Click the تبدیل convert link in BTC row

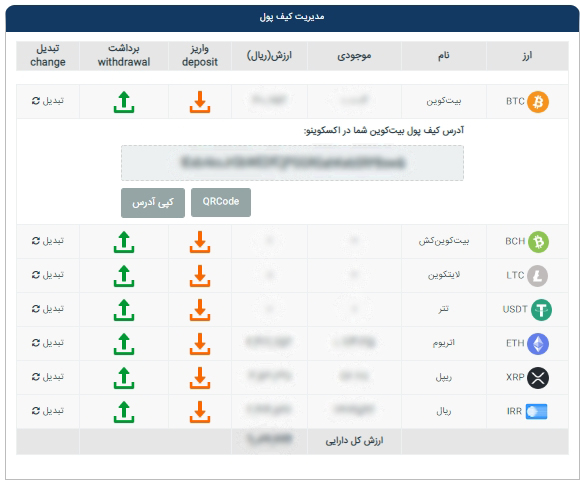tap(48, 101)
